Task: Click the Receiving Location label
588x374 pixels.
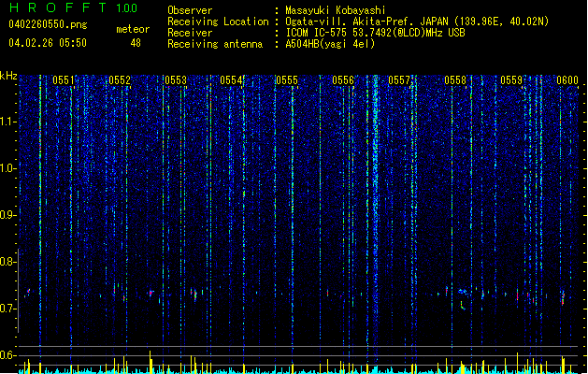Action: point(218,22)
